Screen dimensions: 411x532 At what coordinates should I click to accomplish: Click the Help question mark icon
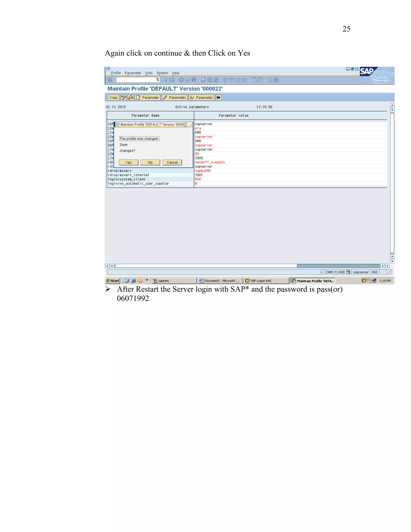270,80
